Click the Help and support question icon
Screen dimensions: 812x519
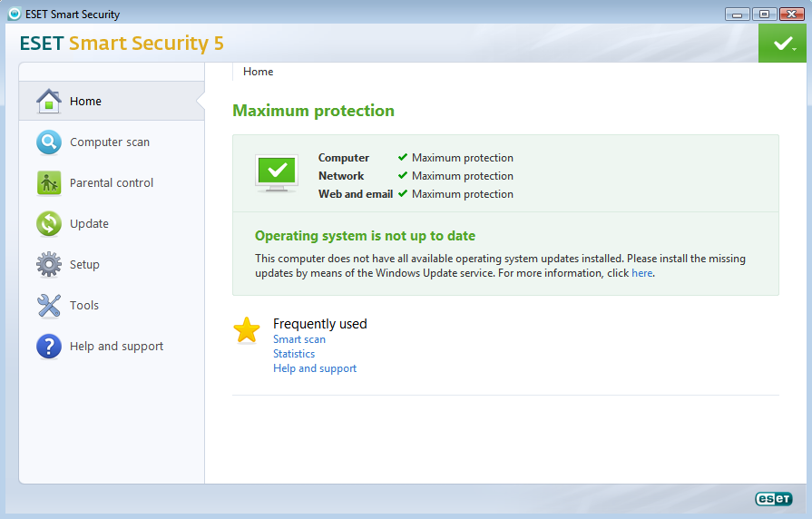[49, 347]
